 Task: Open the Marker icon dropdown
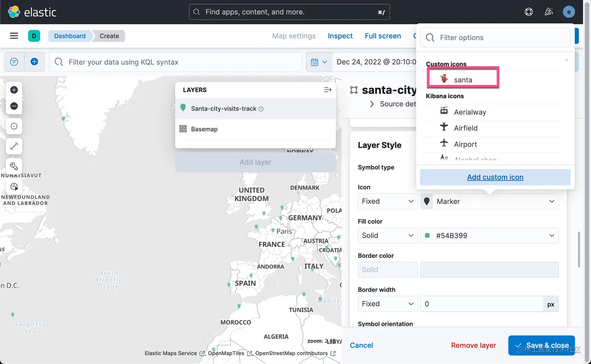(489, 201)
